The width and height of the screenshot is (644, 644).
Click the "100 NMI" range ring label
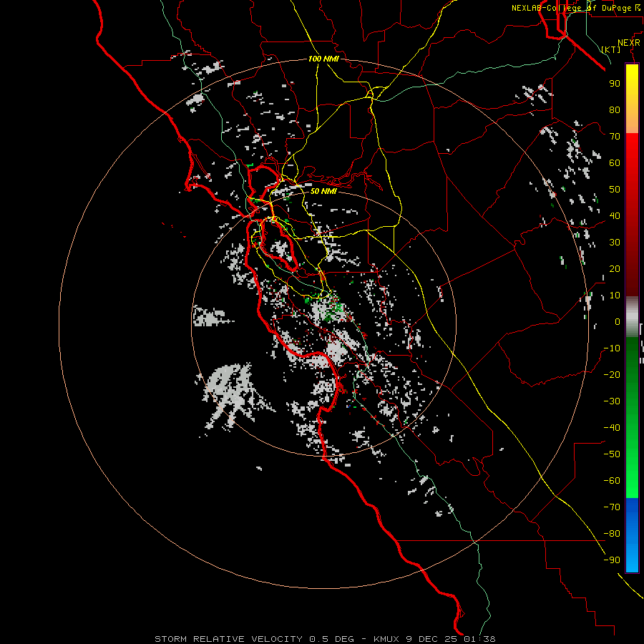323,59
